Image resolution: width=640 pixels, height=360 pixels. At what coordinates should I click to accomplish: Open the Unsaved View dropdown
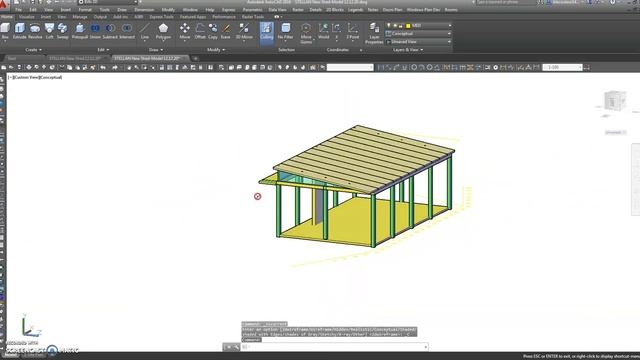click(418, 42)
